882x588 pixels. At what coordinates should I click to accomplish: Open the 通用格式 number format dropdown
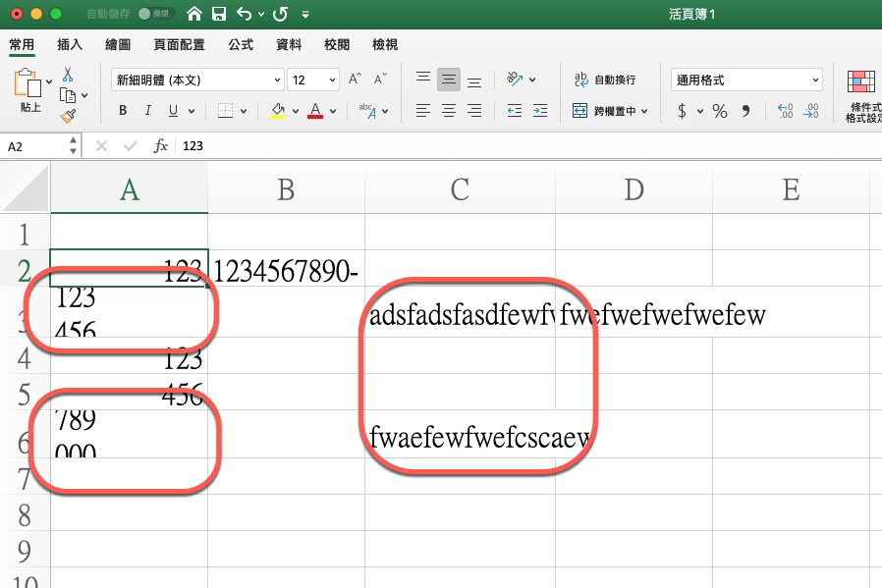746,79
